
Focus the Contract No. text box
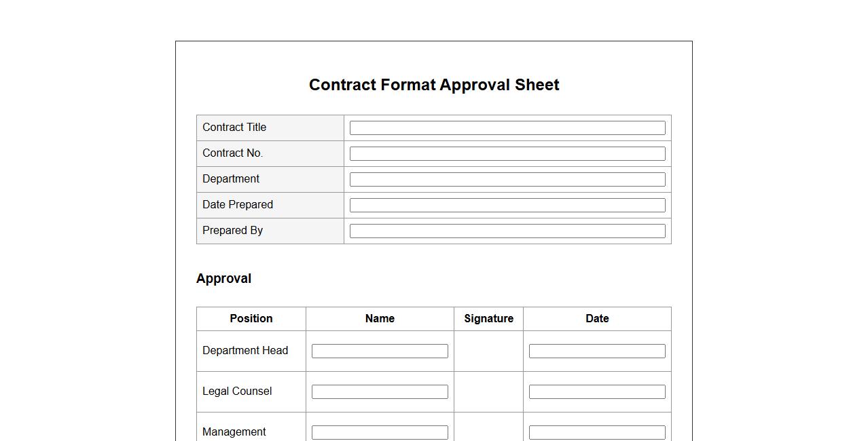tap(507, 154)
